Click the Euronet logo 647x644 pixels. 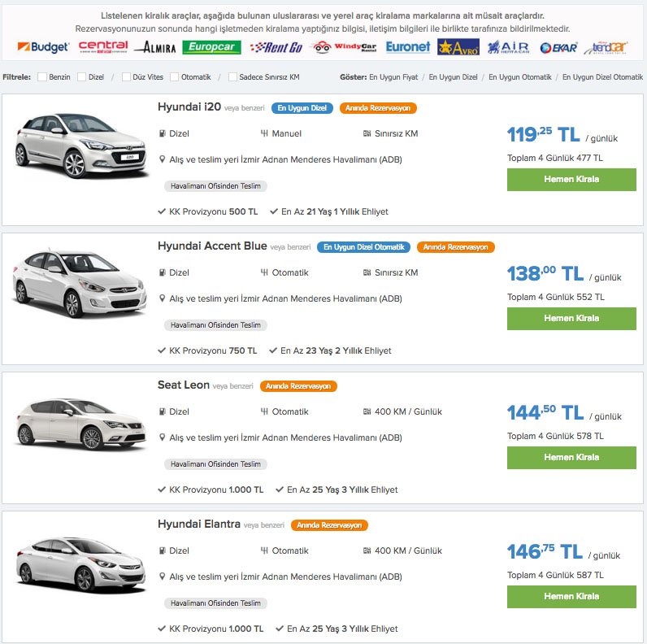[408, 47]
